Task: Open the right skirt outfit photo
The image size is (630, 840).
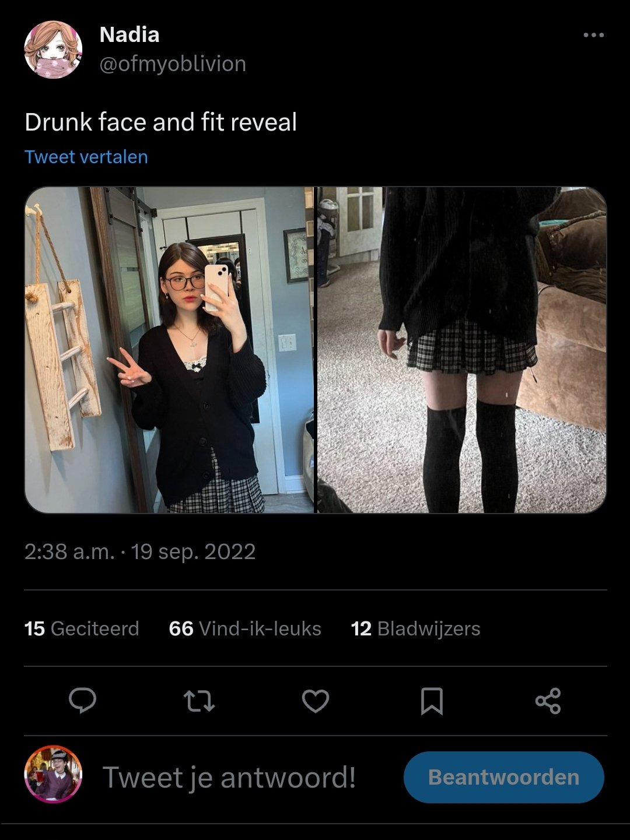Action: tap(462, 350)
